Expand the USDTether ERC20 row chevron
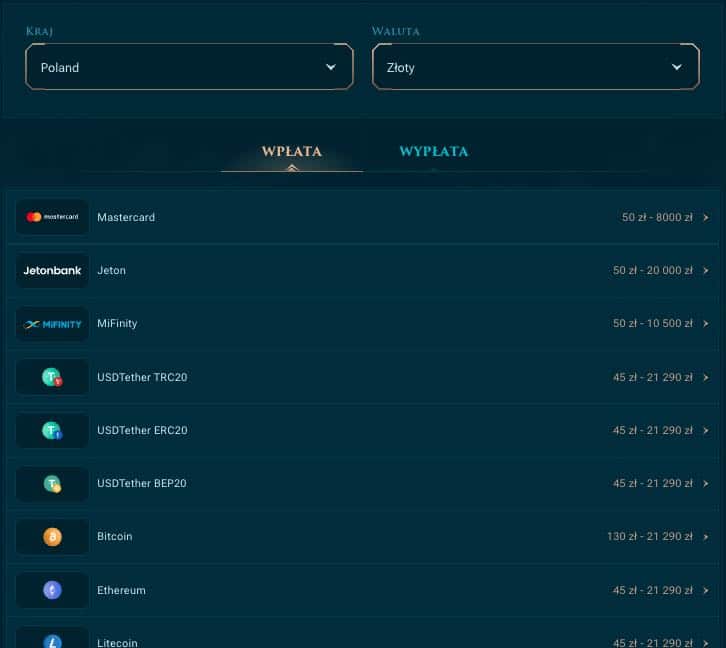 coord(706,430)
